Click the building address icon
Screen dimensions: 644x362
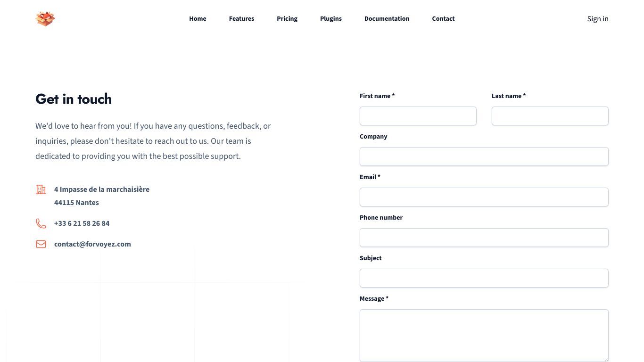click(x=41, y=189)
